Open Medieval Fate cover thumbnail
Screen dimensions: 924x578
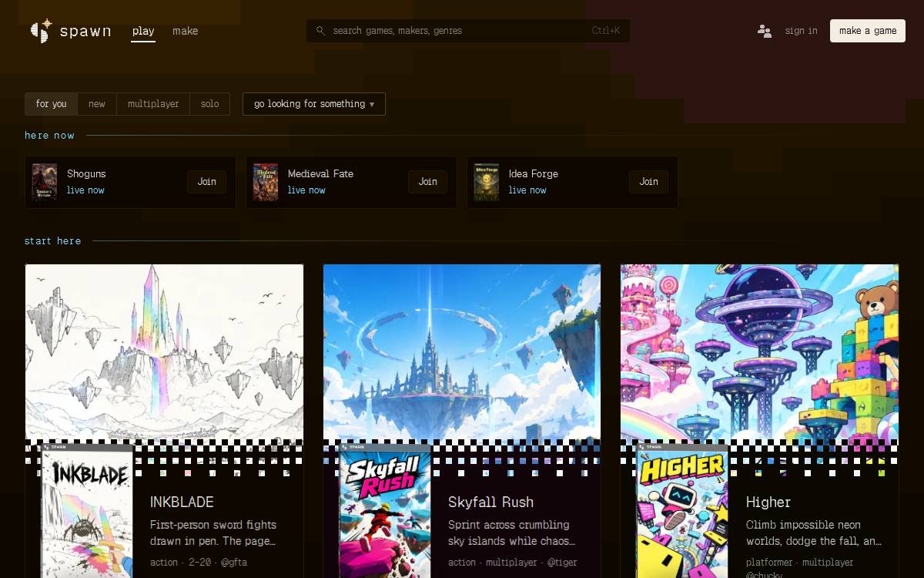(266, 182)
